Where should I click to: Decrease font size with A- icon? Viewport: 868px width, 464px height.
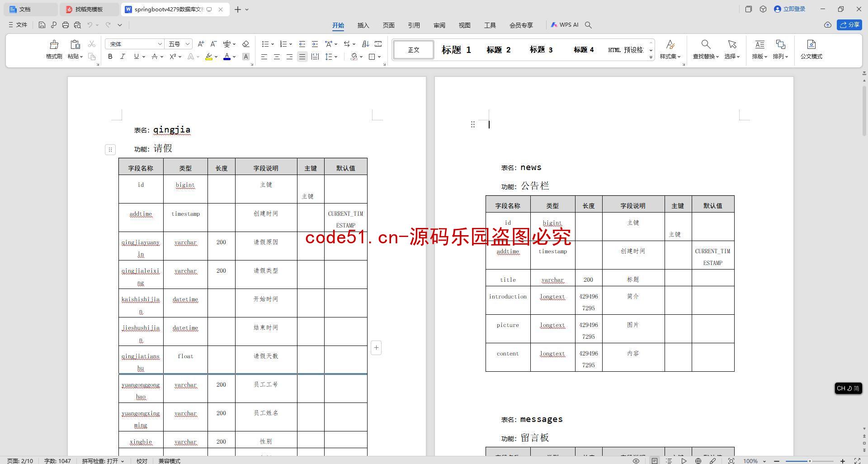[x=213, y=44]
